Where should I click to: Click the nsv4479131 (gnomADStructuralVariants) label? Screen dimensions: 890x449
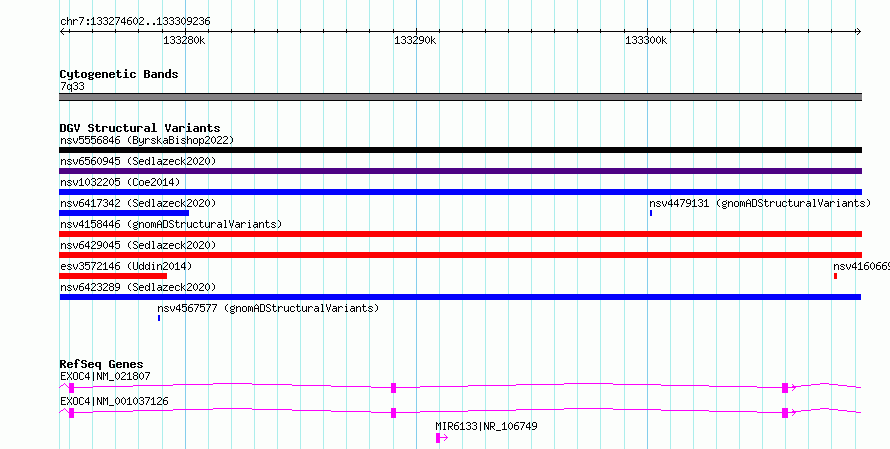point(760,203)
